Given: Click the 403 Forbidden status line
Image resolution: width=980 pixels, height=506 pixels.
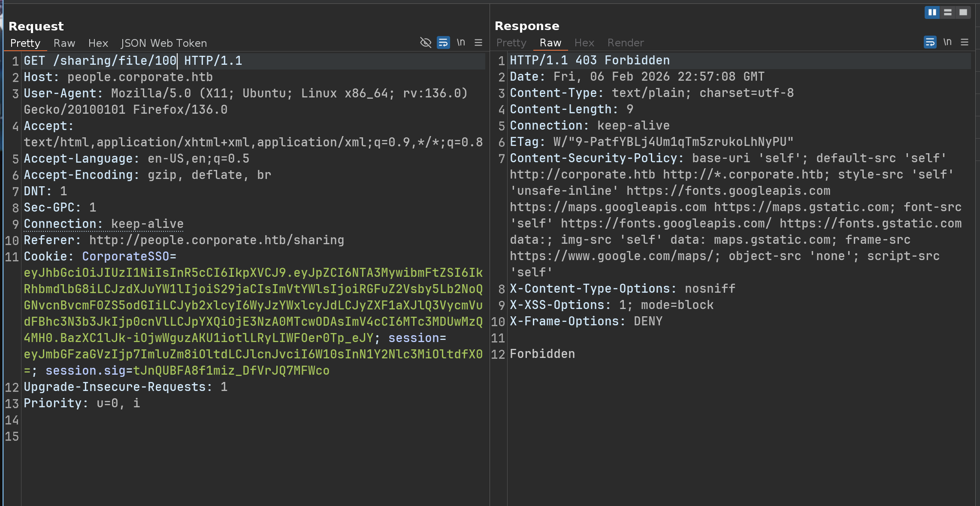Looking at the screenshot, I should coord(590,60).
